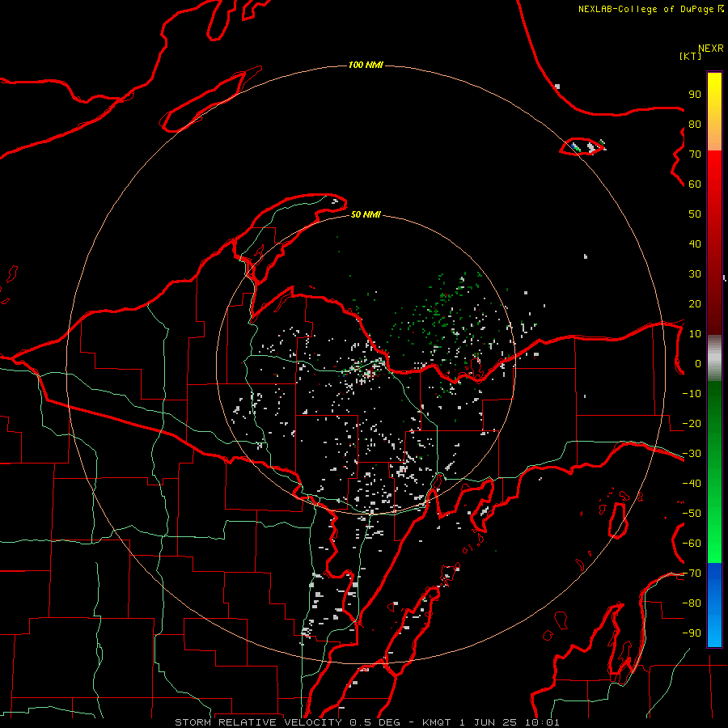Viewport: 728px width, 728px height.
Task: Click the -20 value on velocity scale
Action: [692, 424]
